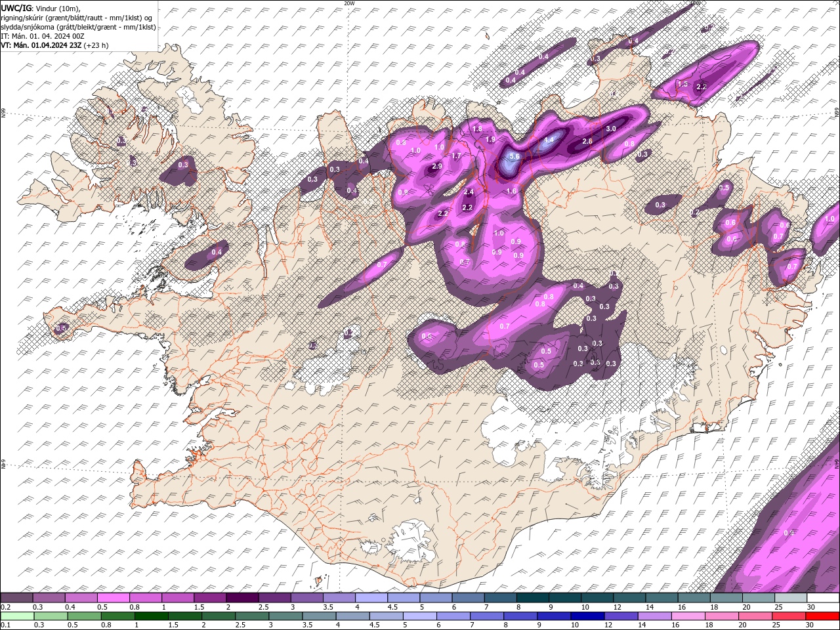The width and height of the screenshot is (840, 630).
Task: Select the magenta snow-scale swatch labeled 0.5
Action: pyautogui.click(x=113, y=598)
